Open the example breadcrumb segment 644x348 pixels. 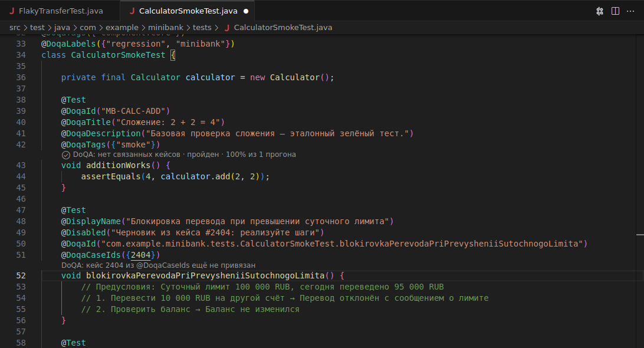122,28
